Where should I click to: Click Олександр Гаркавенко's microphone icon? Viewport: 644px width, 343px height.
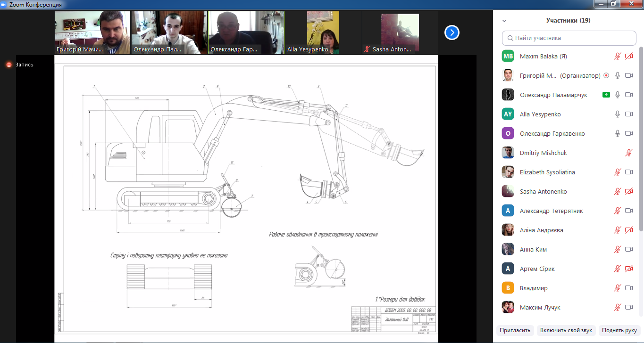(x=617, y=133)
